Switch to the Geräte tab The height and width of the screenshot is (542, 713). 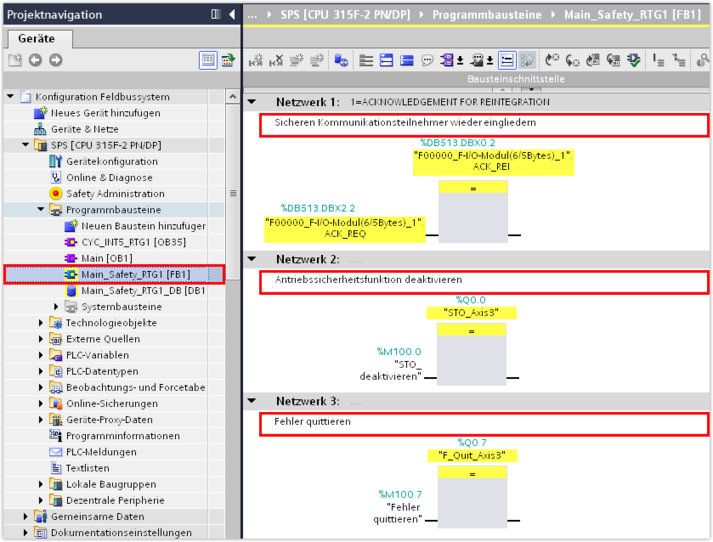click(x=37, y=38)
